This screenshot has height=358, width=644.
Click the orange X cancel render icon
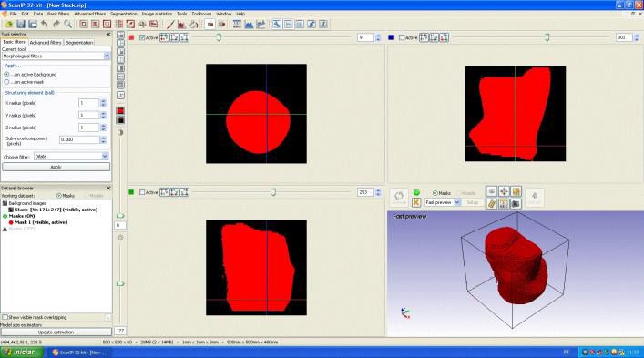tap(416, 202)
